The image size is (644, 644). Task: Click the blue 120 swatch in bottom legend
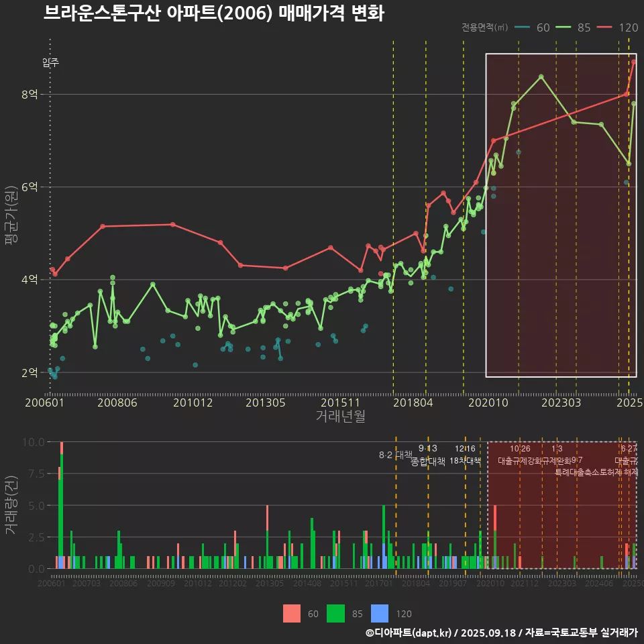pos(380,613)
